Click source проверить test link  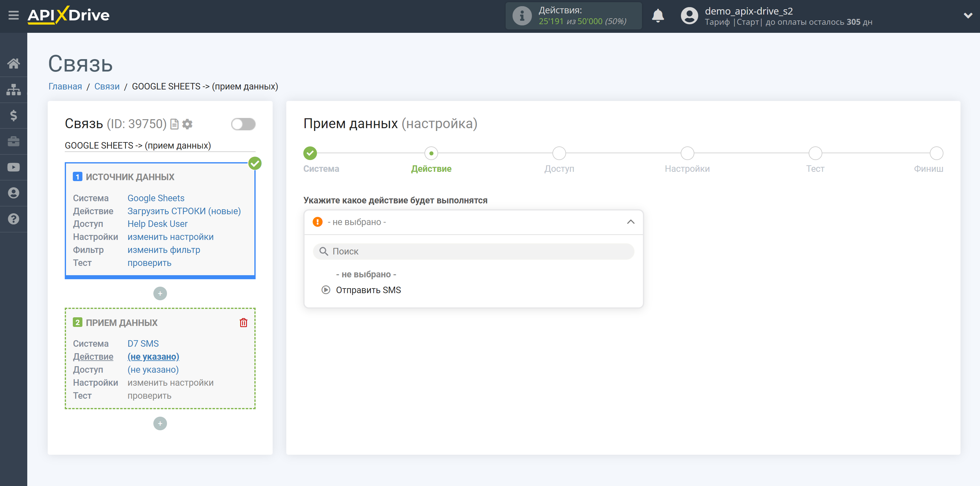click(149, 263)
